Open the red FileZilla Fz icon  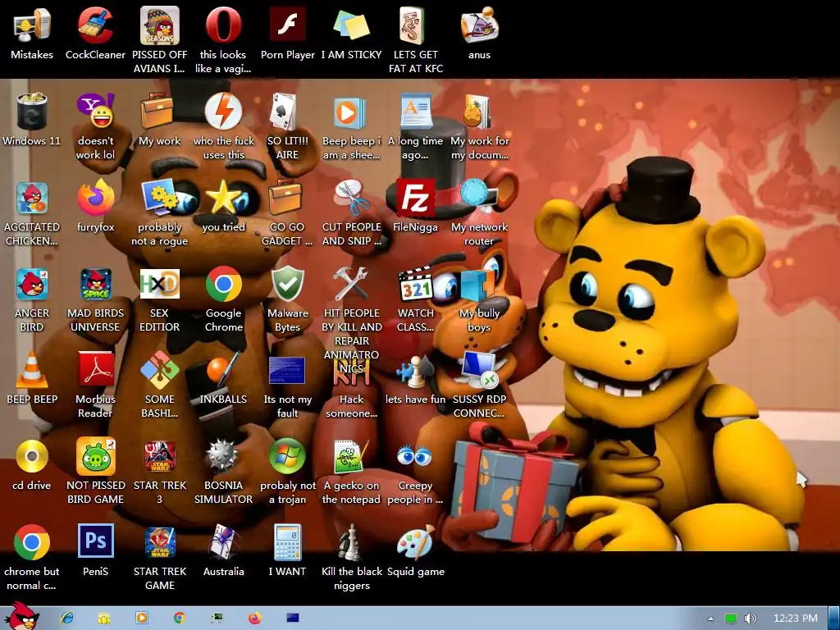click(x=415, y=197)
